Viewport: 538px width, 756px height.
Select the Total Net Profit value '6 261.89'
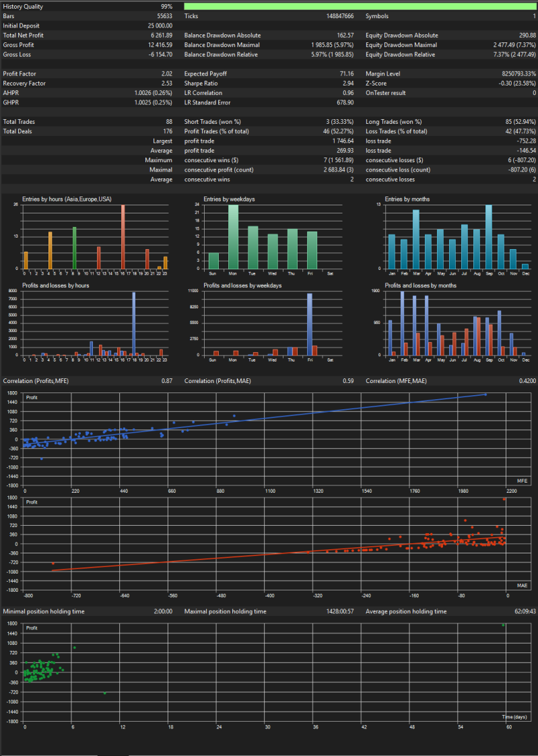coord(162,36)
